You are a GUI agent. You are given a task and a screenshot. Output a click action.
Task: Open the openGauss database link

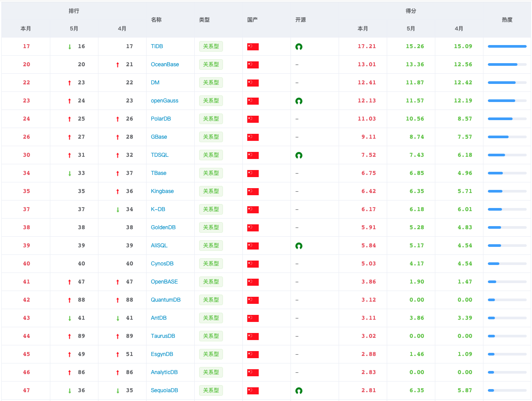click(165, 101)
